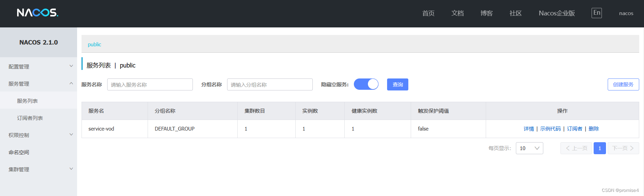Click the 触发保护阈值 column header
The image size is (644, 196).
pos(448,111)
